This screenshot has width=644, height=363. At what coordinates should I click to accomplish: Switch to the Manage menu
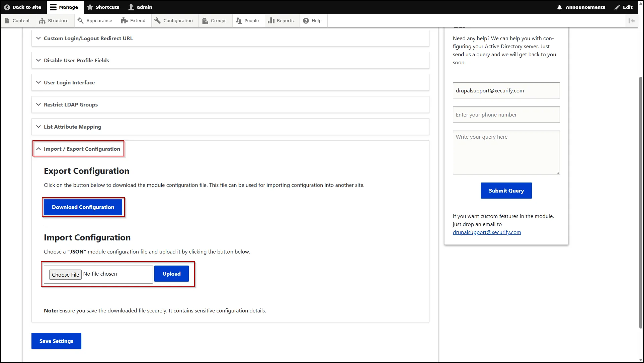tap(64, 7)
